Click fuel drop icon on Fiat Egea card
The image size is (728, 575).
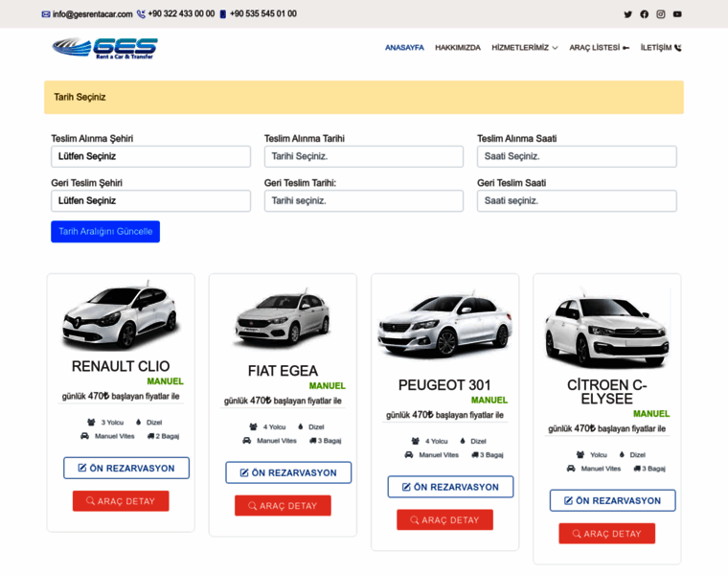tap(301, 426)
